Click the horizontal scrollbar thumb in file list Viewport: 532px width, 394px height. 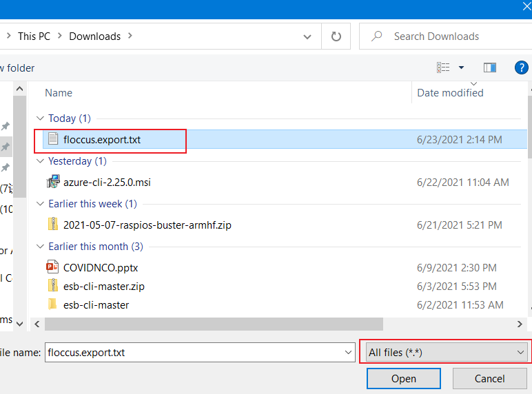click(214, 324)
